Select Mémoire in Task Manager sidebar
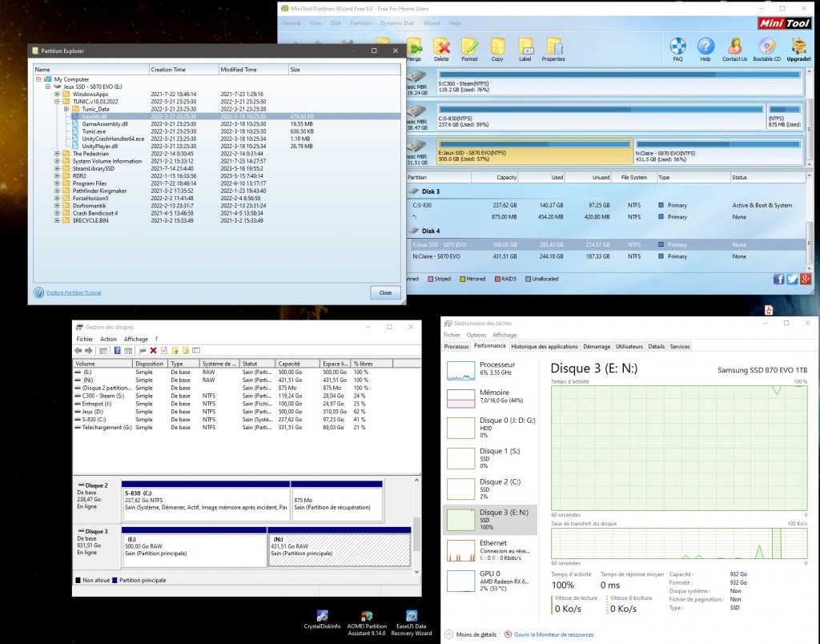The width and height of the screenshot is (820, 644). coord(491,396)
